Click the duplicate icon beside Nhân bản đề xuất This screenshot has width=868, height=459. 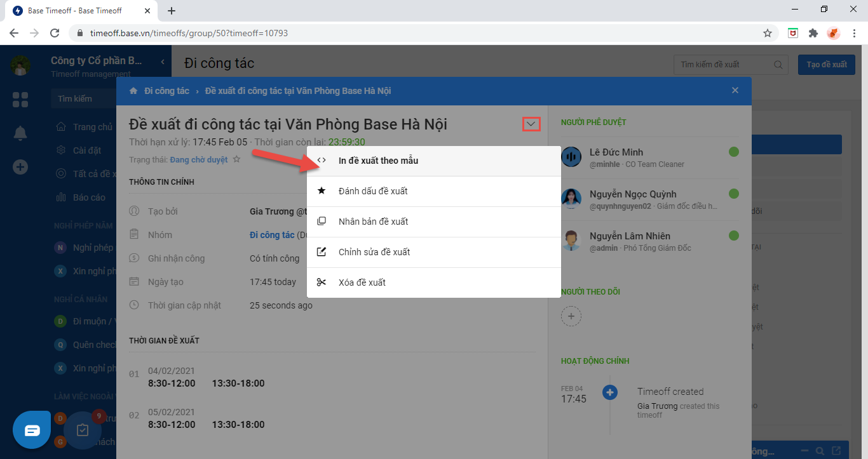[x=322, y=221]
